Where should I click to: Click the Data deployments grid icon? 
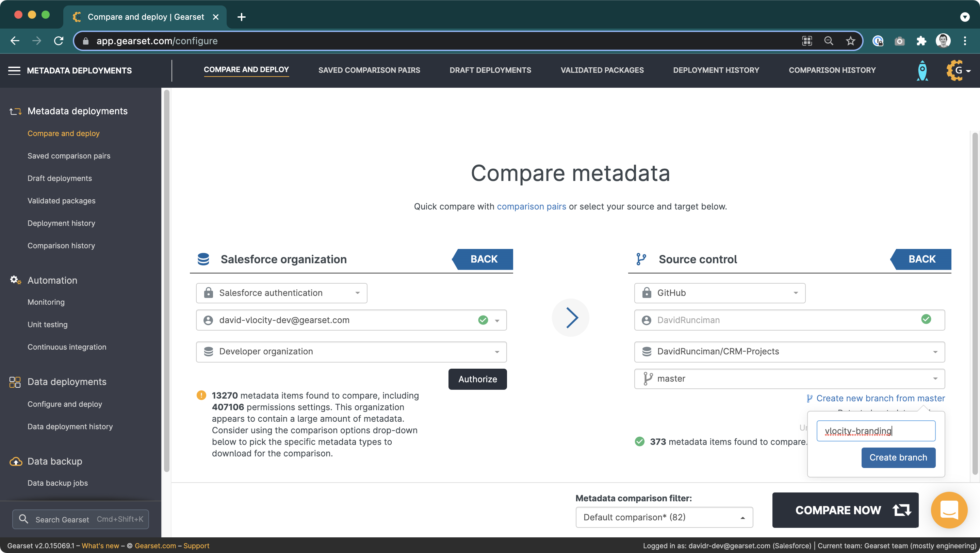coord(15,382)
